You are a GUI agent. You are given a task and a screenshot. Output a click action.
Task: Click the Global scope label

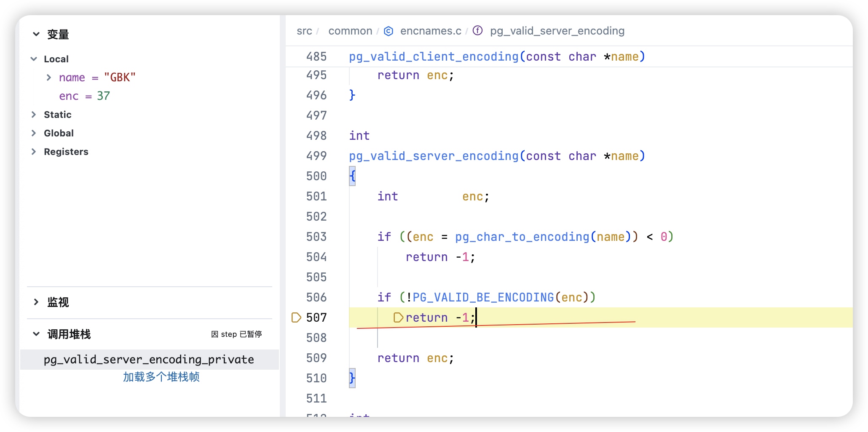(x=59, y=133)
